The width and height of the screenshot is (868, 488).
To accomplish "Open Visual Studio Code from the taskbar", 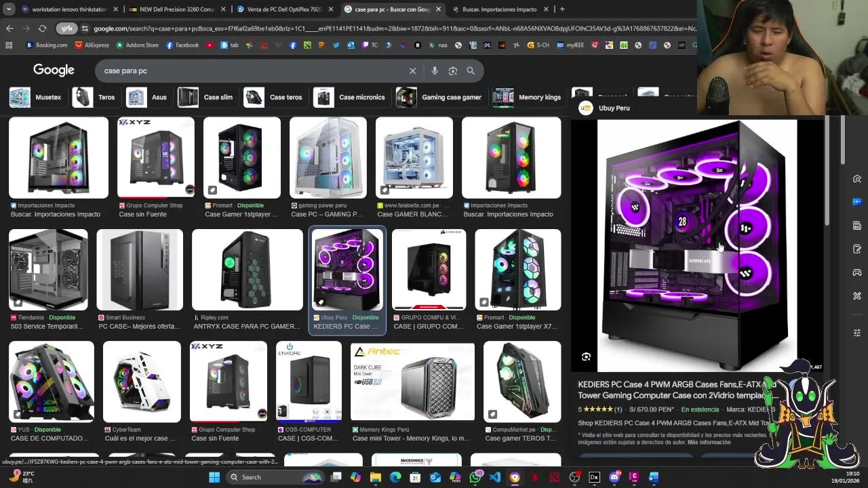I will coord(495,477).
